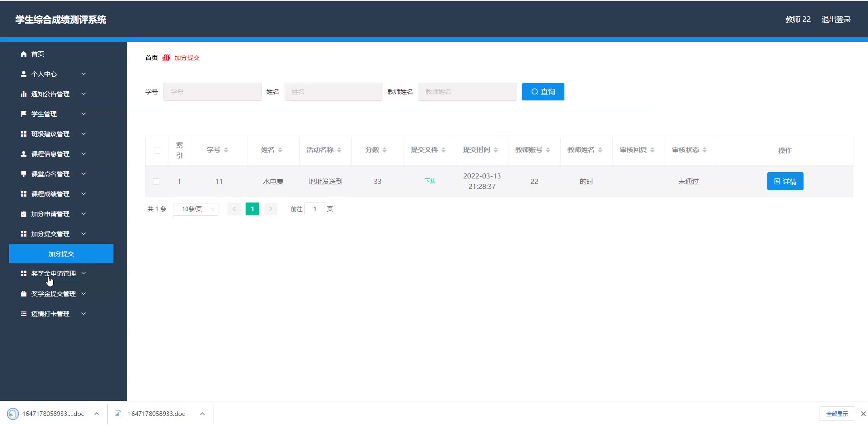This screenshot has height=425, width=868.
Task: Click the home icon beside 首页 in sidebar
Action: pos(24,54)
